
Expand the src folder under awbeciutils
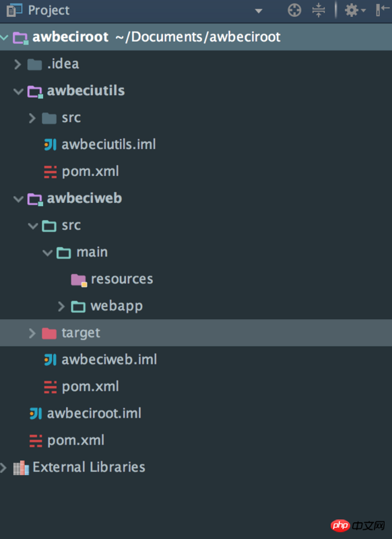(32, 118)
